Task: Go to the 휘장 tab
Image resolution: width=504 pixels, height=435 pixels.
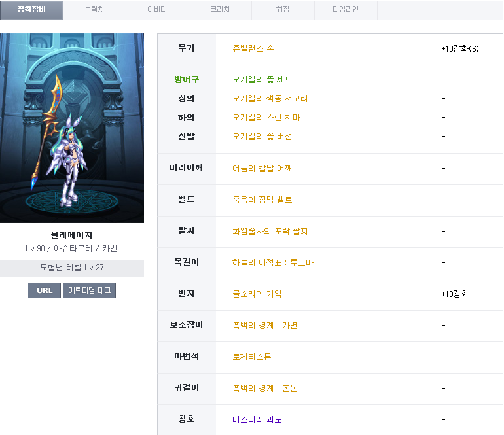Action: (283, 10)
